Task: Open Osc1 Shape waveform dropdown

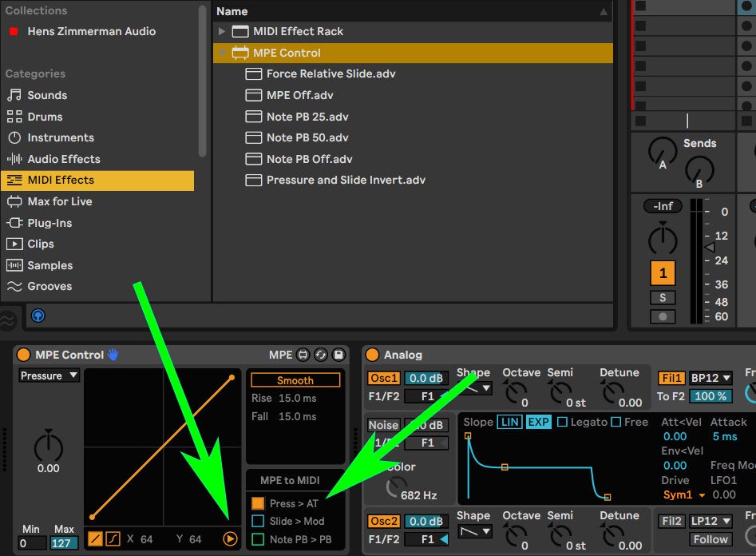Action: click(484, 387)
